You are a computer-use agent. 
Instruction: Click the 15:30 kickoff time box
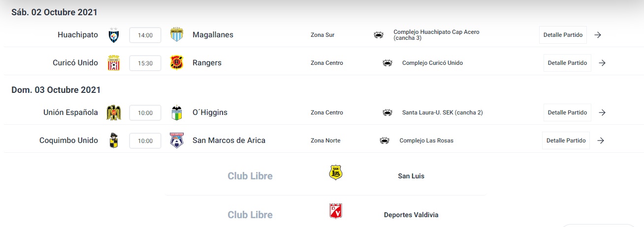click(145, 63)
